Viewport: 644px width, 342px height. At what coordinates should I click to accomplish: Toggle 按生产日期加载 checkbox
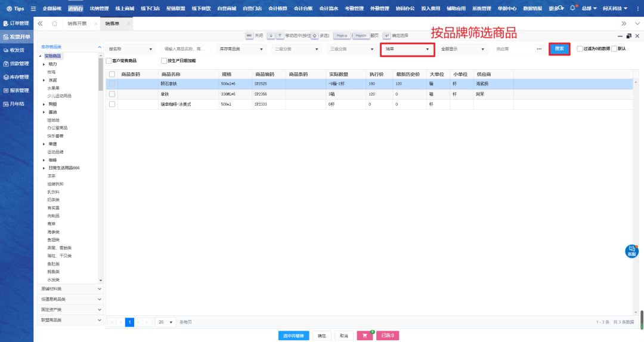[x=164, y=60]
